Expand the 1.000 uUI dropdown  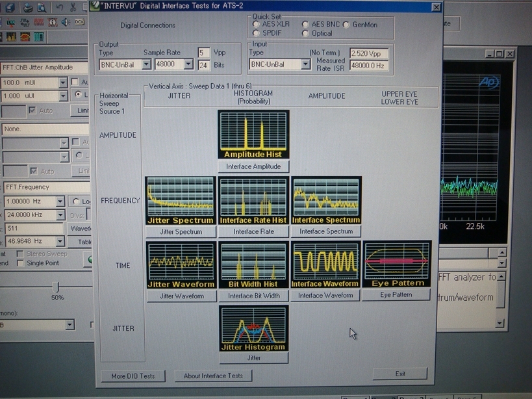(63, 96)
